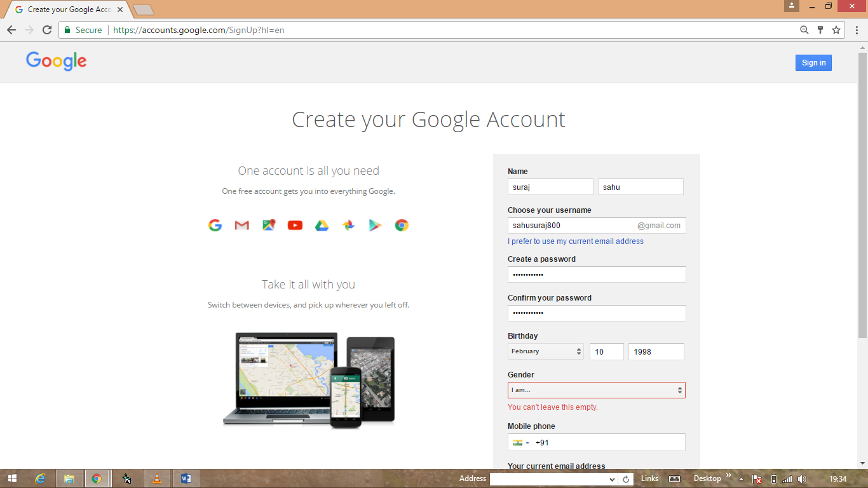Click the network signal tray icon
The image size is (868, 488).
pyautogui.click(x=787, y=479)
